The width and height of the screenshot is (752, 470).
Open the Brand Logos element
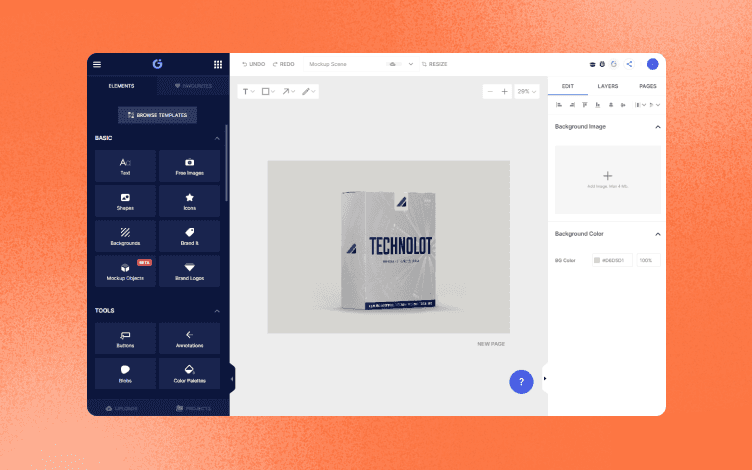pyautogui.click(x=189, y=271)
